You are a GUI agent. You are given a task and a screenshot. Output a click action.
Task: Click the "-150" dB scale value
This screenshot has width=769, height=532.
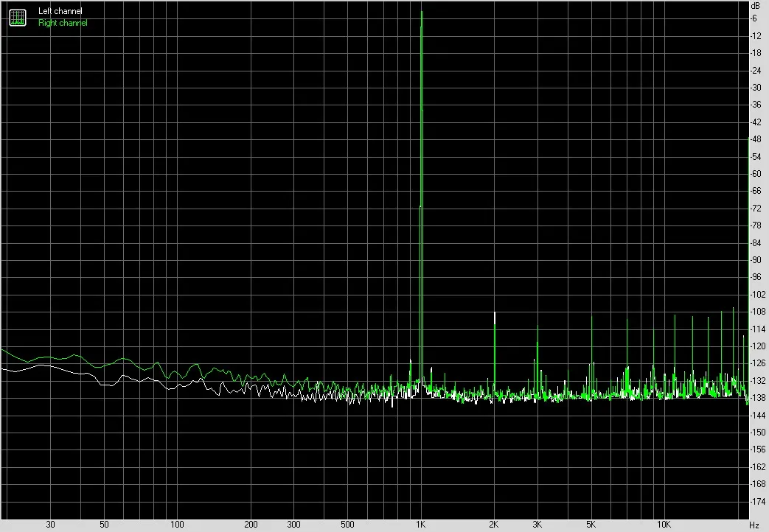(x=758, y=432)
